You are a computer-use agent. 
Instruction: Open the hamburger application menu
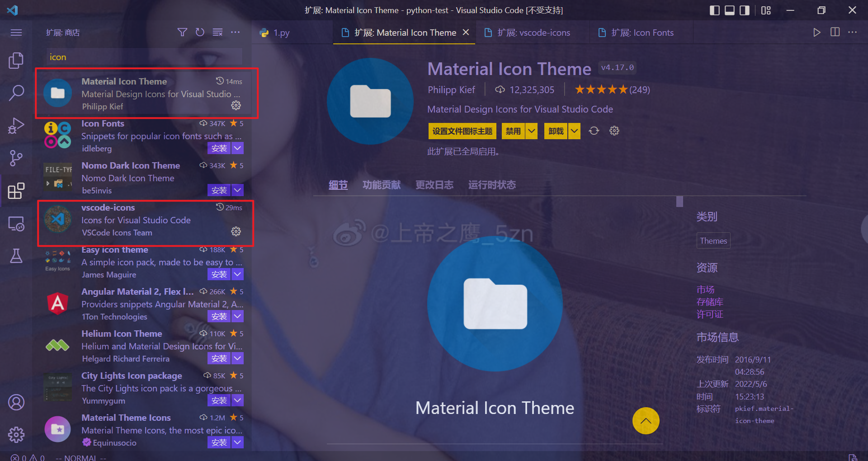16,33
